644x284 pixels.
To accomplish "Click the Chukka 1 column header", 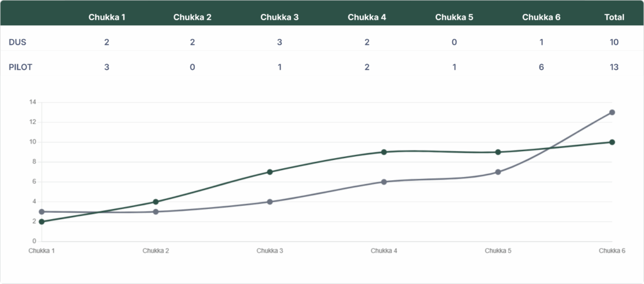I will coord(107,17).
